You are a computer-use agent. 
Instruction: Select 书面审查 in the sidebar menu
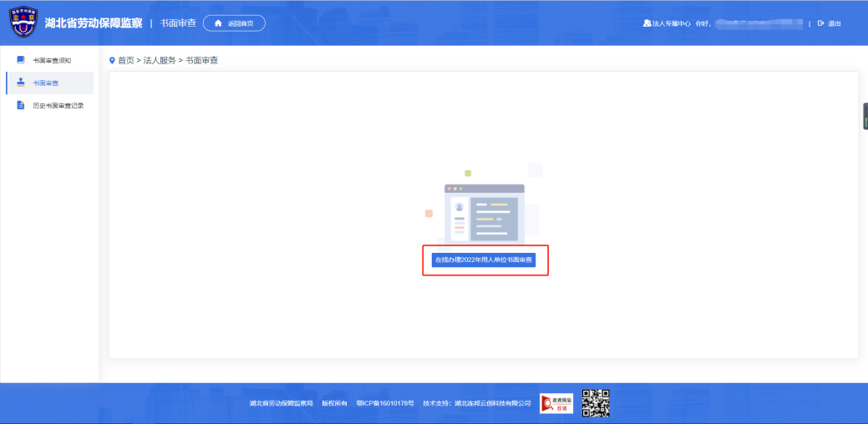tap(46, 83)
